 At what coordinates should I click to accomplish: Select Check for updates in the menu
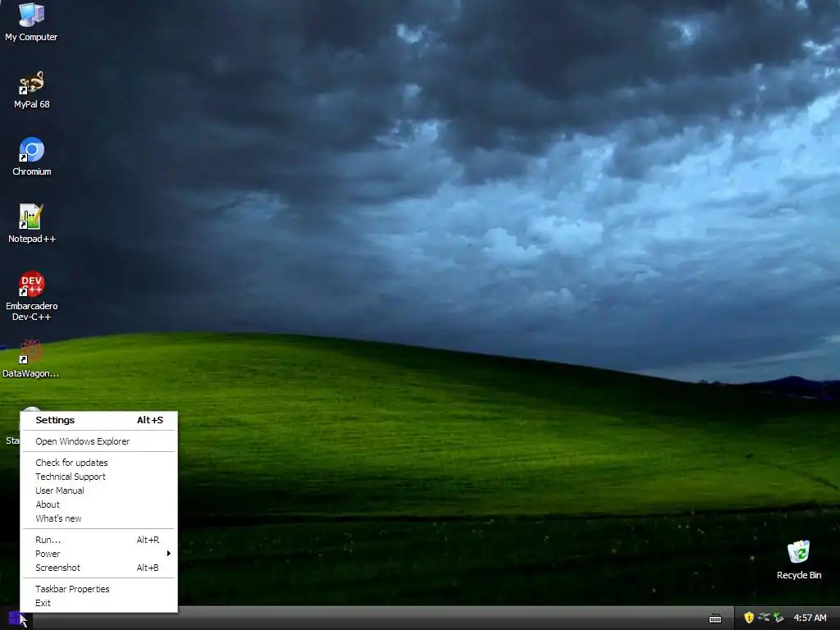click(98, 463)
